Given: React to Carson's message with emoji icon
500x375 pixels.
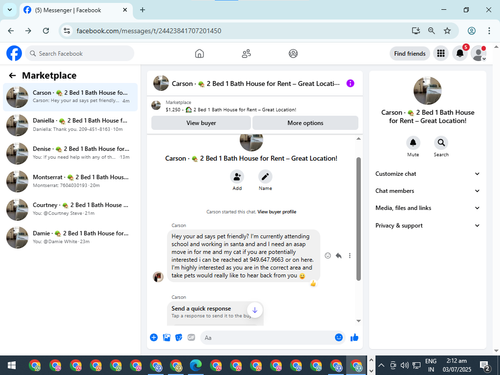Looking at the screenshot, I should (328, 256).
